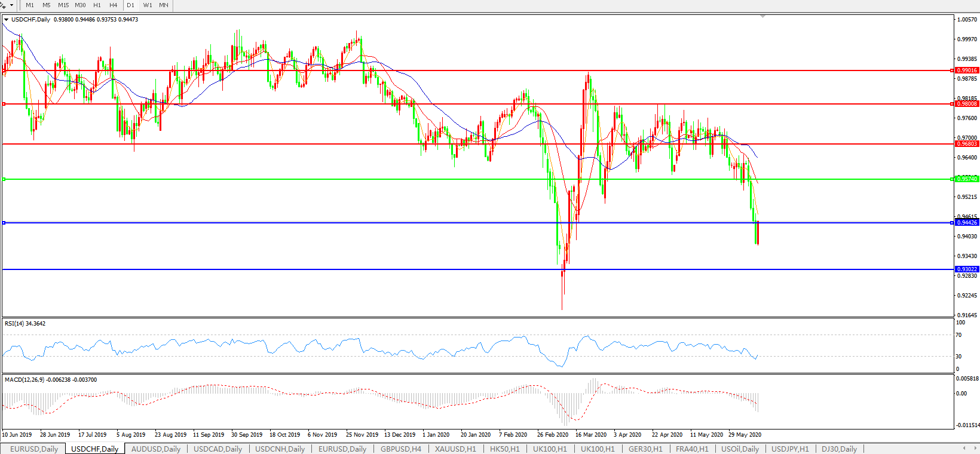Open the EURUSD,Daily chart tab
The image size is (980, 454).
click(34, 449)
